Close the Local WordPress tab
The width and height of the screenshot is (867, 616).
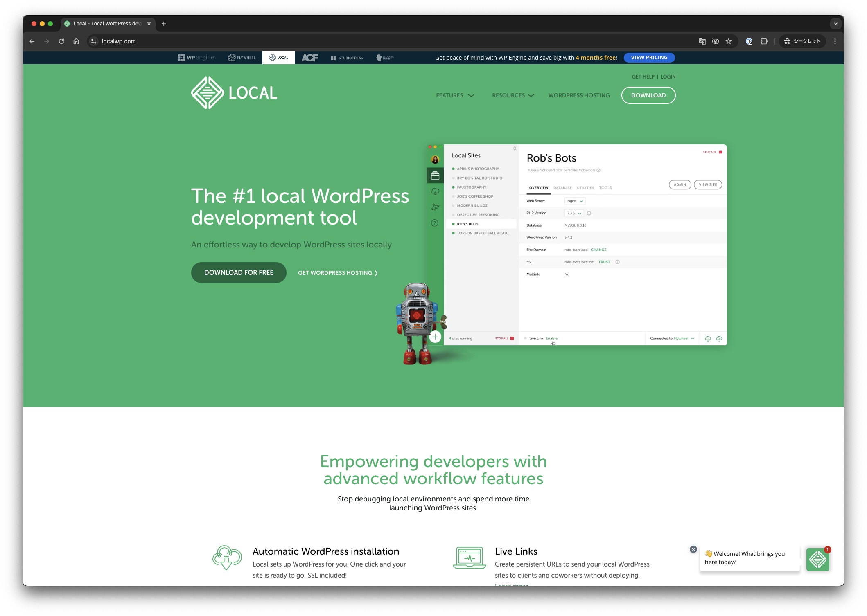pos(149,24)
